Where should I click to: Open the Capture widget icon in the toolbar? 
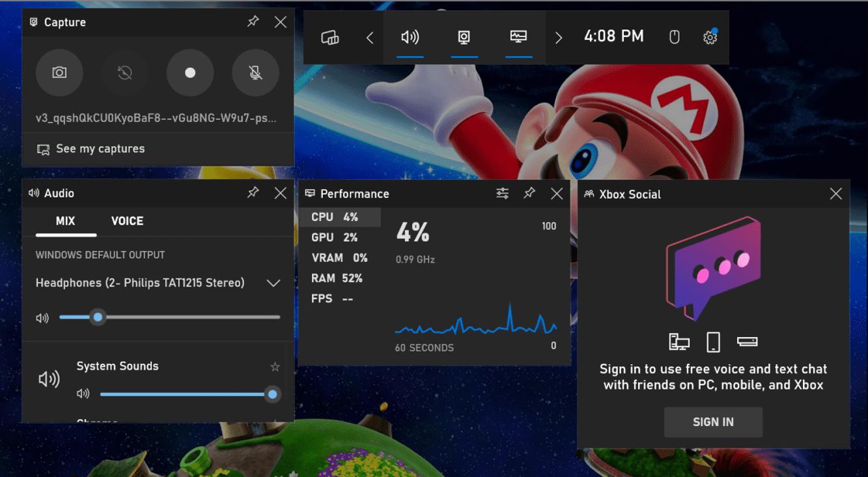pos(464,37)
